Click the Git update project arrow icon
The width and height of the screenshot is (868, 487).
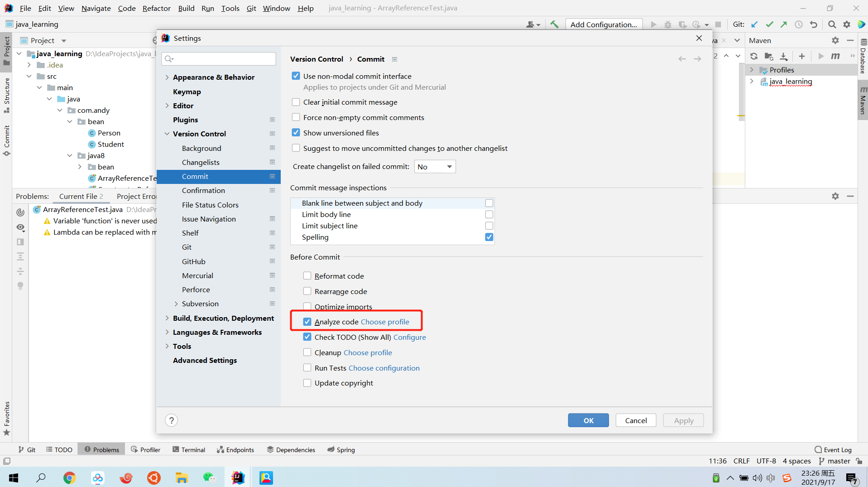(x=754, y=24)
